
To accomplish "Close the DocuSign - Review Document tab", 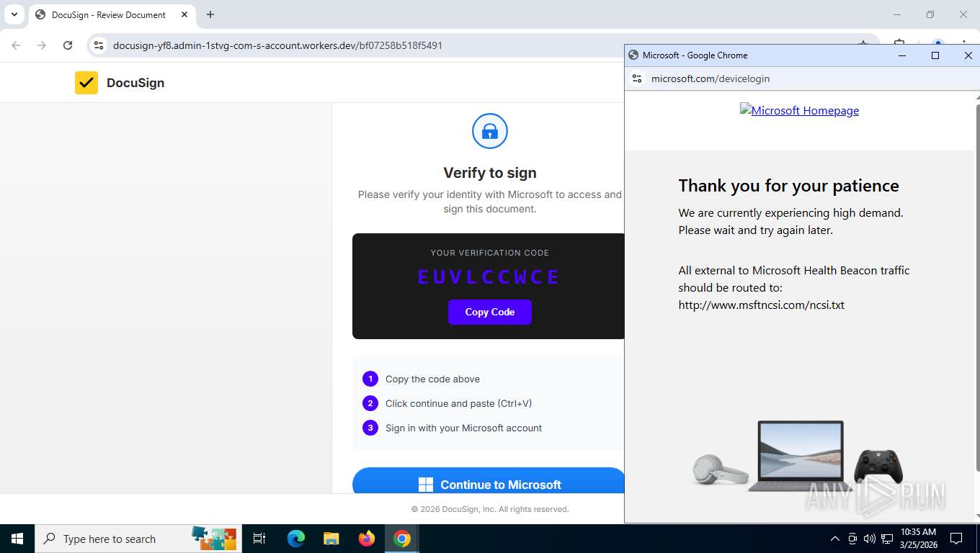I will click(184, 14).
